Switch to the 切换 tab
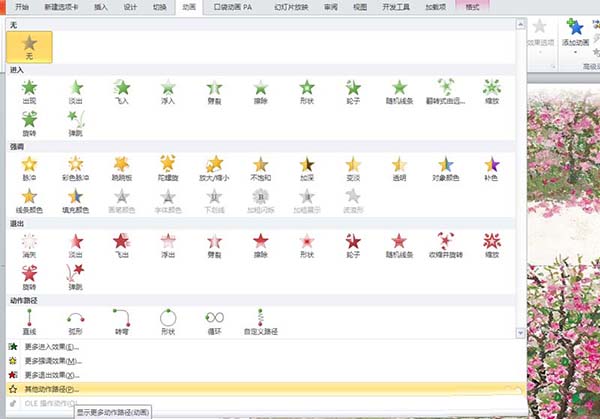 160,7
